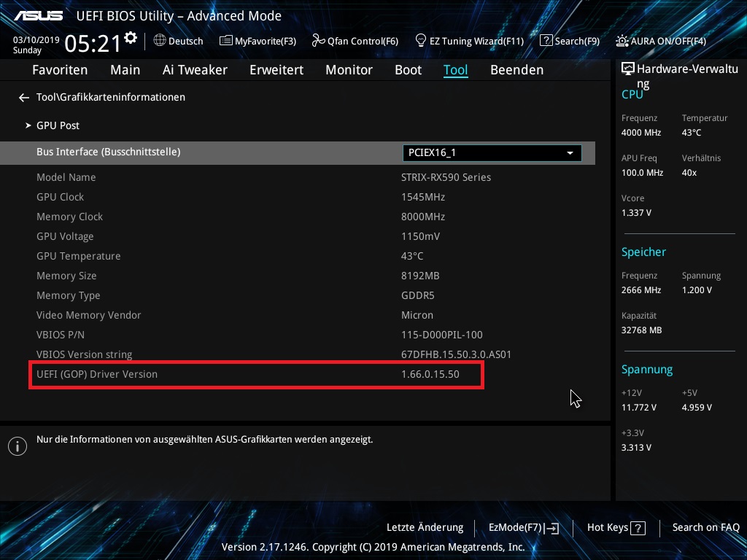747x560 pixels.
Task: Click UEFI (GOP) Driver Version label
Action: [97, 374]
